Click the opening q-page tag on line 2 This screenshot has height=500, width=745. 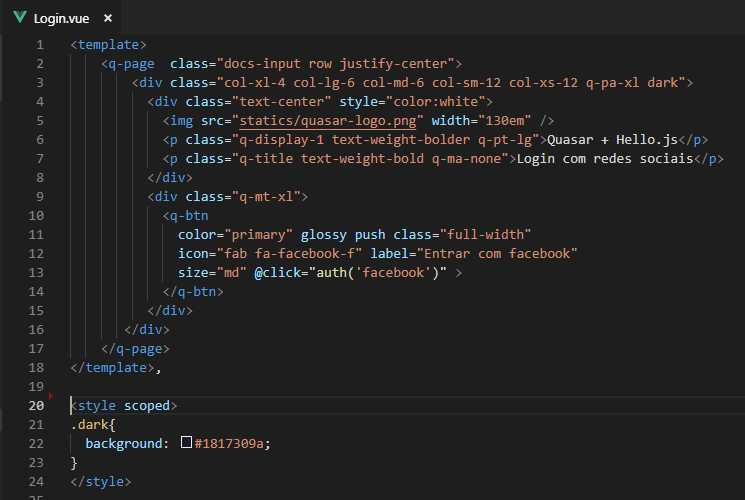tap(128, 63)
